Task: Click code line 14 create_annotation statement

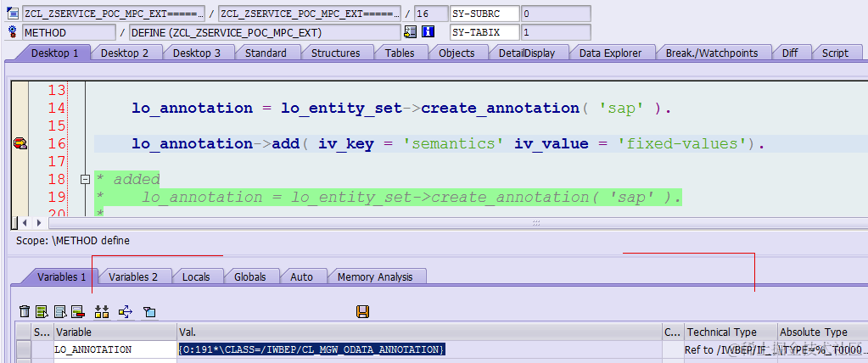Action: [401, 108]
